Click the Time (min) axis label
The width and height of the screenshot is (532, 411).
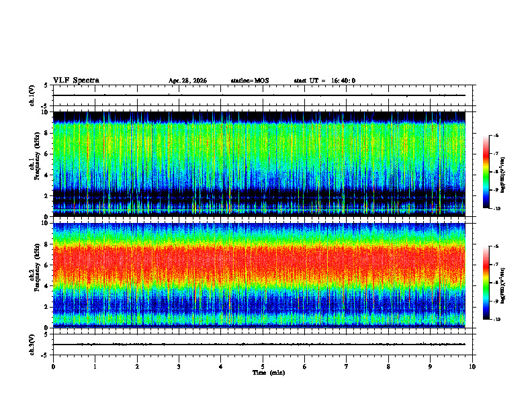[269, 373]
